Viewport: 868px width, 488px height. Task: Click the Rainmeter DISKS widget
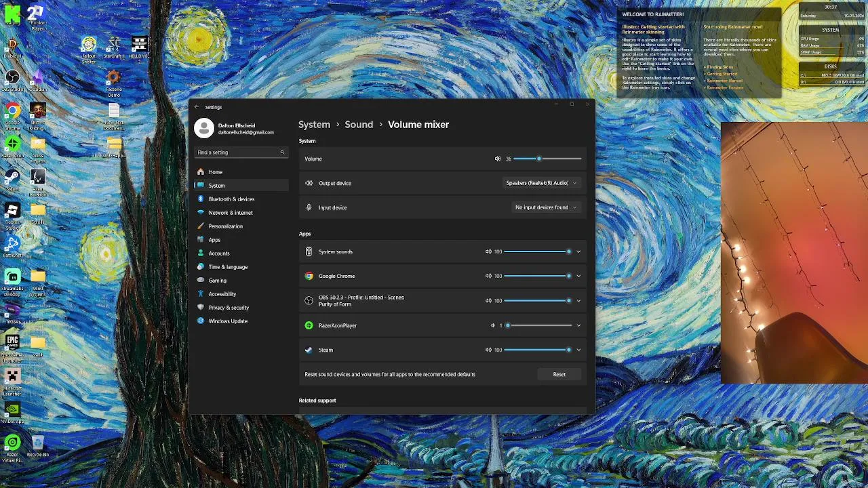(x=831, y=75)
